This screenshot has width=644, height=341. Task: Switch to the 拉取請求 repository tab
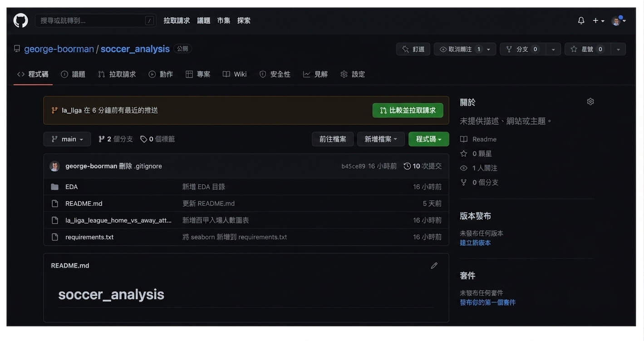click(x=117, y=74)
